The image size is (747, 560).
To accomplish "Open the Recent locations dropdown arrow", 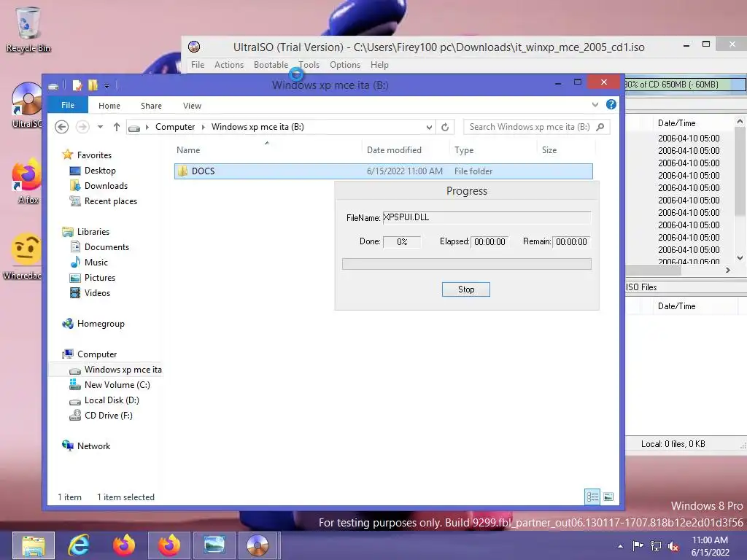I will click(x=100, y=127).
